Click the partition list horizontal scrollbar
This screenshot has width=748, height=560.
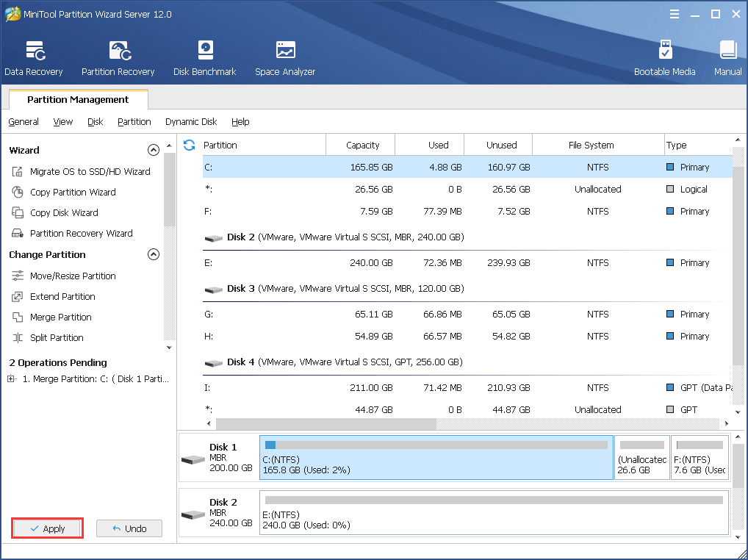pos(326,423)
